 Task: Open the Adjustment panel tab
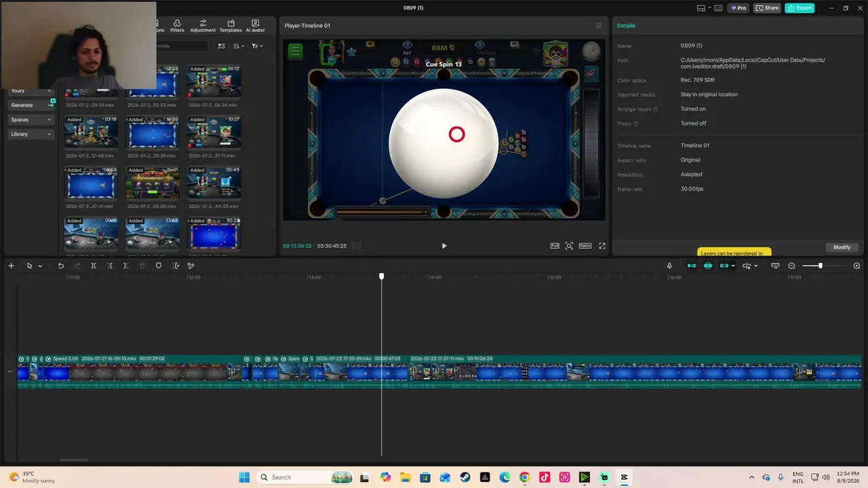pyautogui.click(x=203, y=26)
